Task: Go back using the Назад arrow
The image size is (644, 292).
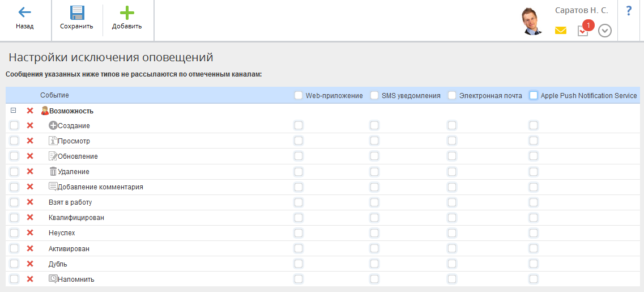Action: [x=25, y=12]
